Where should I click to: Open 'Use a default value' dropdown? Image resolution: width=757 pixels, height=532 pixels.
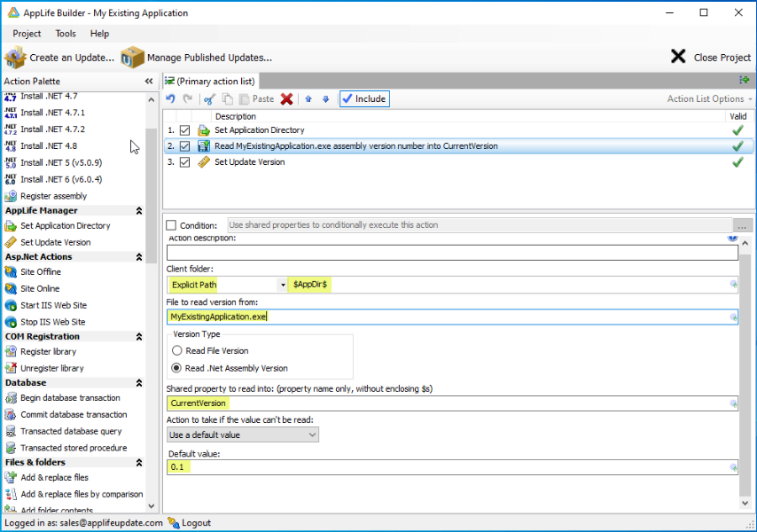point(242,435)
